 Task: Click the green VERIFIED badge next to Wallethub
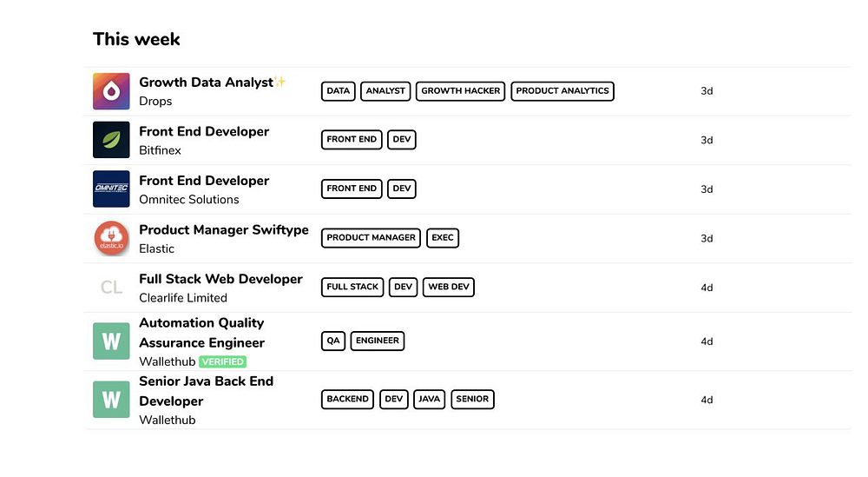pos(222,361)
